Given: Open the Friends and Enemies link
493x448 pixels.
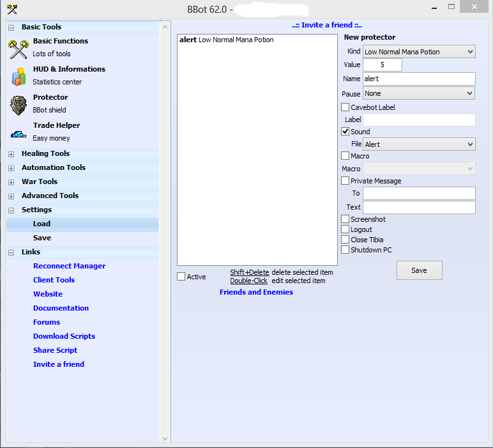Looking at the screenshot, I should click(x=256, y=292).
